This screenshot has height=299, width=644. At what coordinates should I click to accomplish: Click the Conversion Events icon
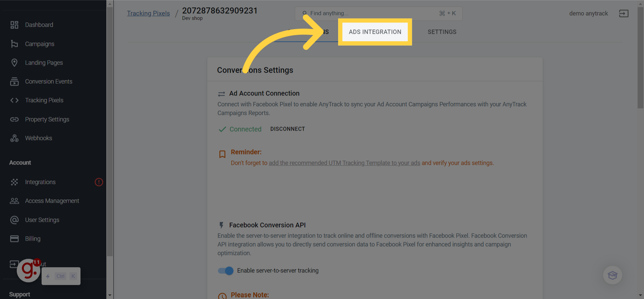pyautogui.click(x=14, y=81)
